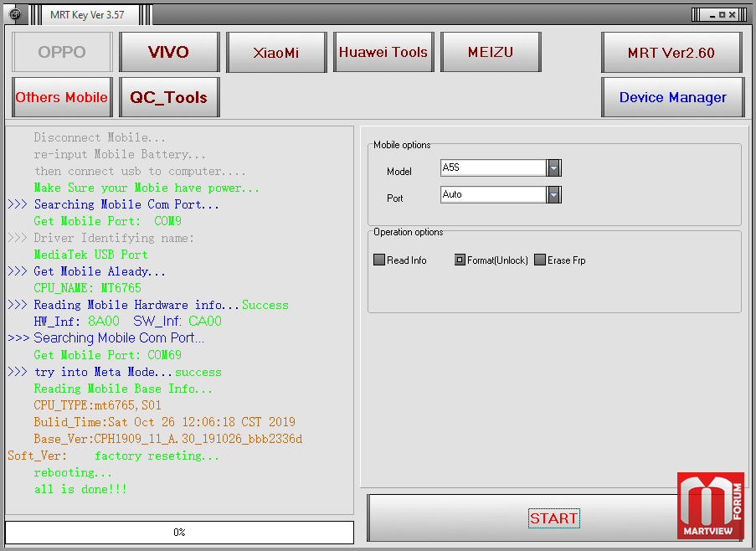The image size is (756, 551).
Task: Click the app icon in title bar
Action: 15,14
